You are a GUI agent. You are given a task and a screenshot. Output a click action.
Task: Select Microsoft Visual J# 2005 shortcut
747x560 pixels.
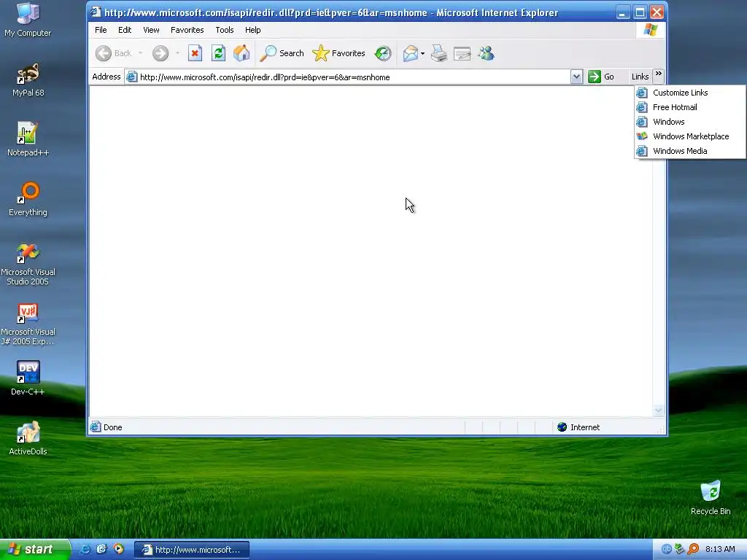coord(28,324)
